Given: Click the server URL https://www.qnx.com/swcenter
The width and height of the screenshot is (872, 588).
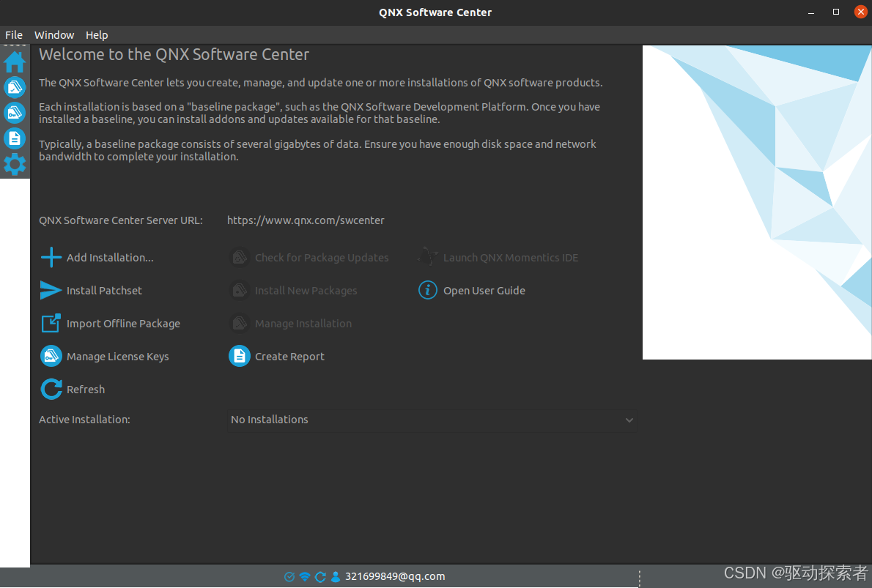Looking at the screenshot, I should point(306,220).
